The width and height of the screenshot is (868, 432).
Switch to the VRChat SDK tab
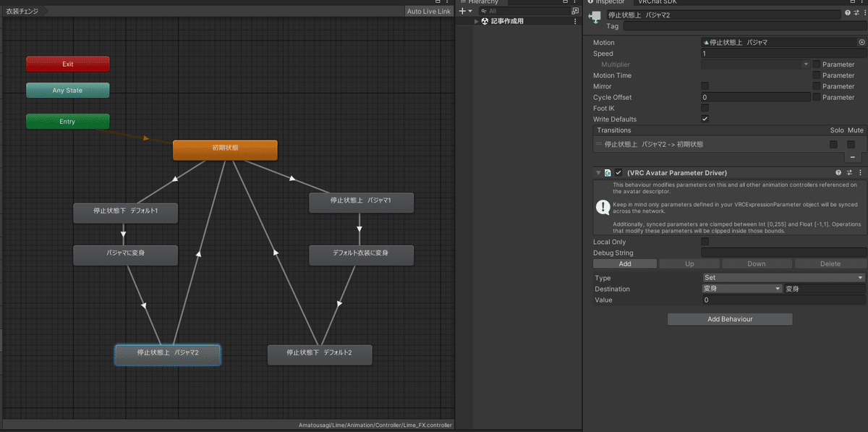(x=656, y=2)
